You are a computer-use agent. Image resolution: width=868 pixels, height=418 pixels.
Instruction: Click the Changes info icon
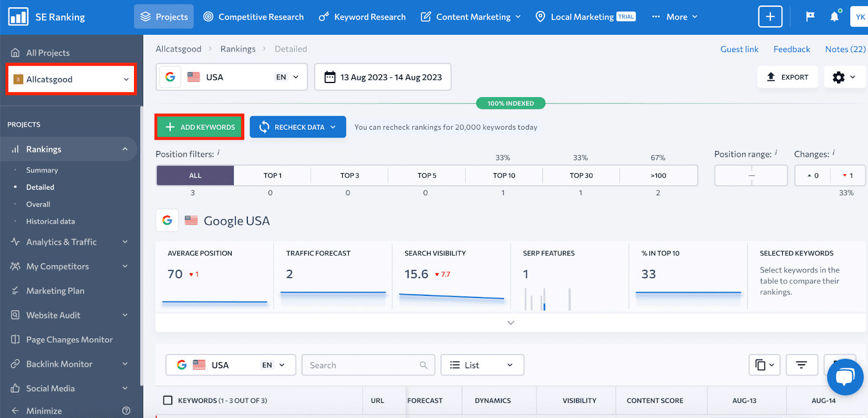click(x=834, y=153)
